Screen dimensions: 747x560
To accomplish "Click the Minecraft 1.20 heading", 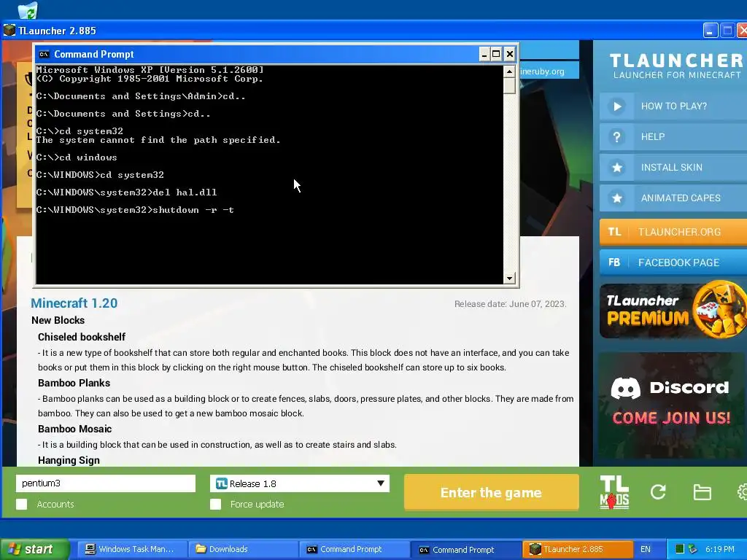I will click(74, 303).
